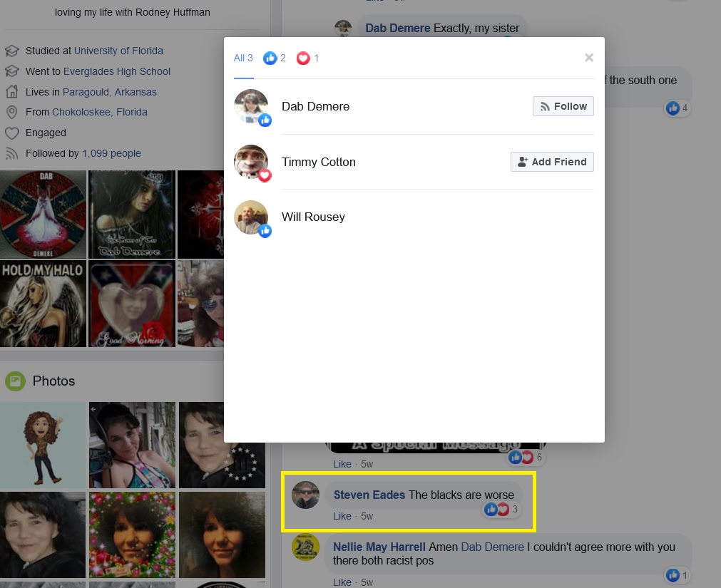Open the Everglades High School link
Screen dimensions: 721x588
click(x=117, y=71)
